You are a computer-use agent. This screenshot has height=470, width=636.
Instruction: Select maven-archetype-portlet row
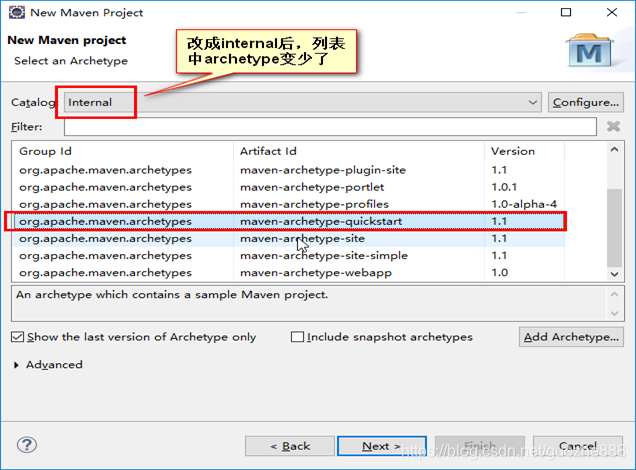coord(288,187)
